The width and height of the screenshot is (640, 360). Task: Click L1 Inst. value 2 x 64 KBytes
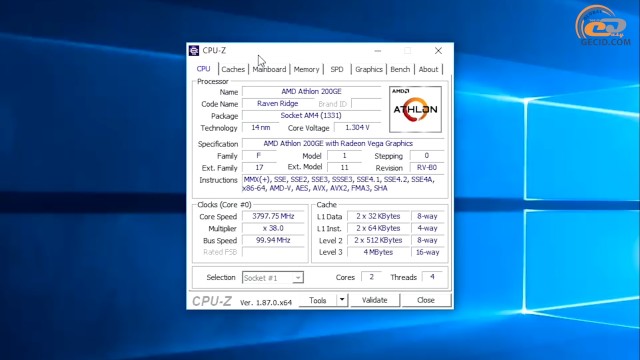378,228
